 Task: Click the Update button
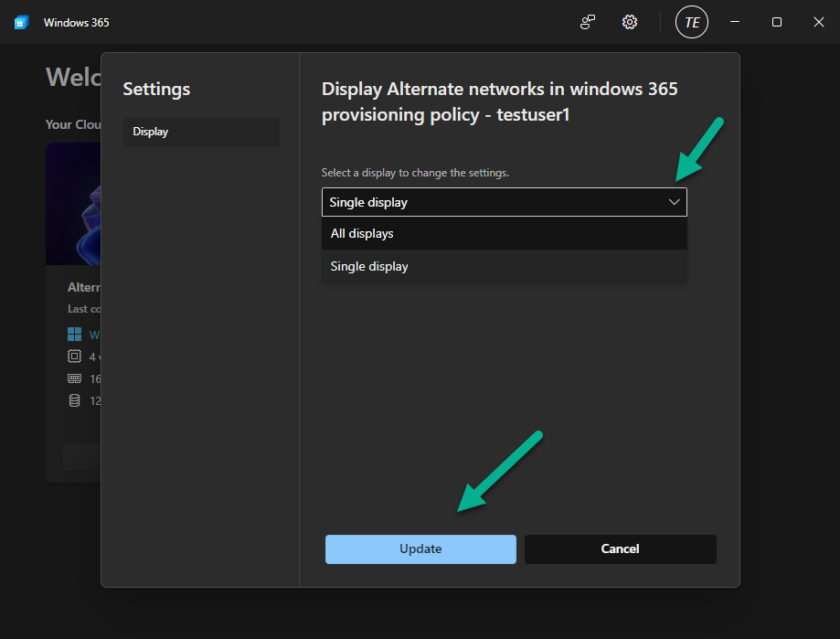420,549
